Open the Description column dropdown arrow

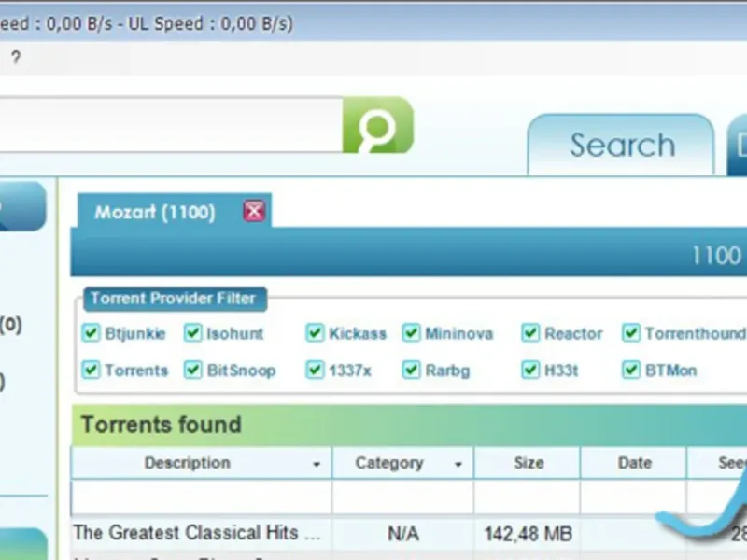pyautogui.click(x=317, y=464)
